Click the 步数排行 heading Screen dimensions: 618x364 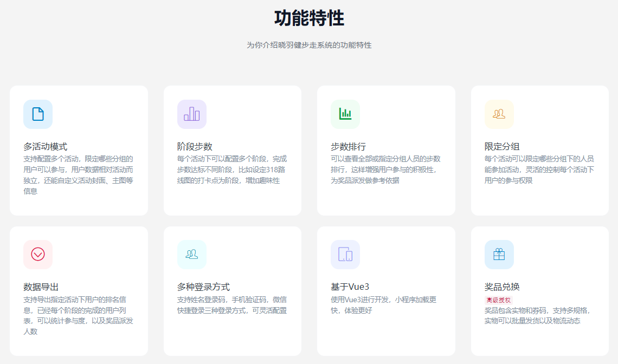tap(348, 147)
